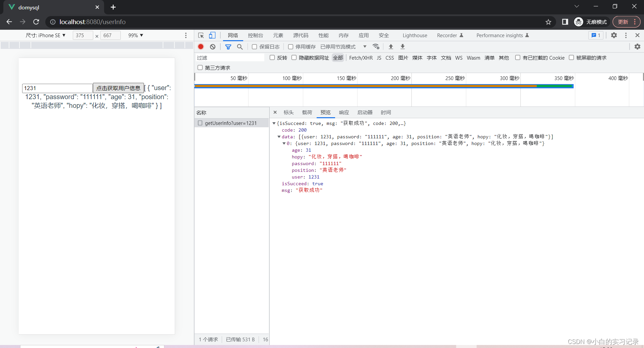Open network search magnifier
This screenshot has height=348, width=644.
coord(240,47)
